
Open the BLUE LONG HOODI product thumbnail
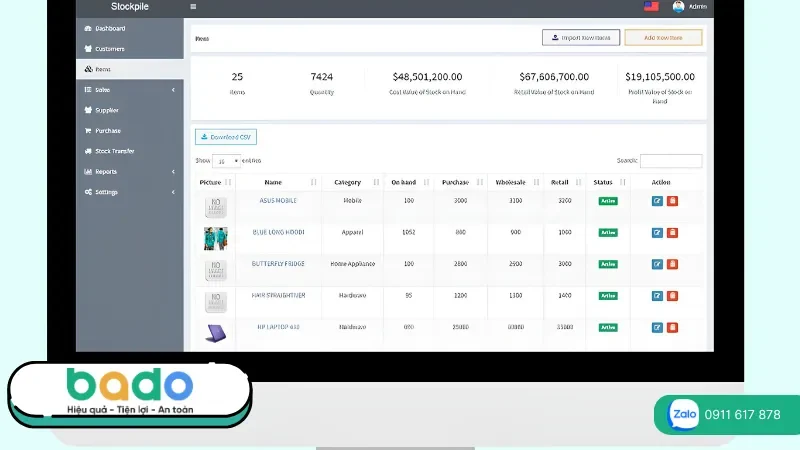point(216,239)
